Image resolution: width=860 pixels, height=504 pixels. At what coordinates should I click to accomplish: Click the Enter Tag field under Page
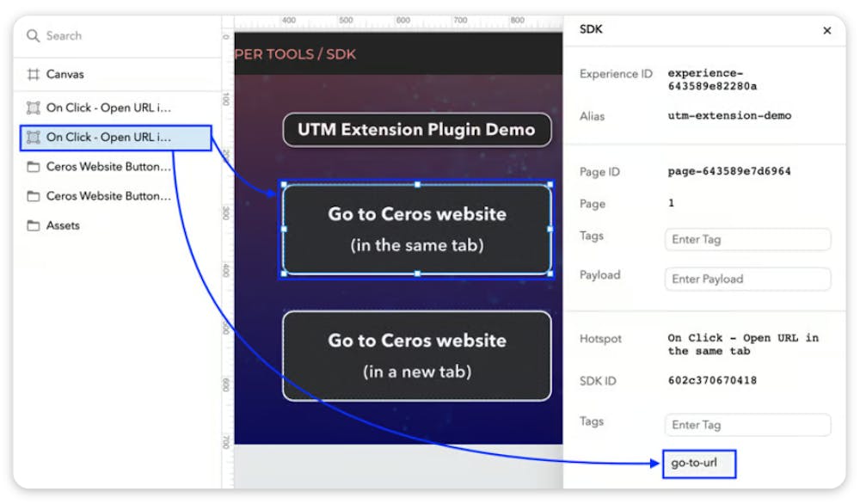746,239
